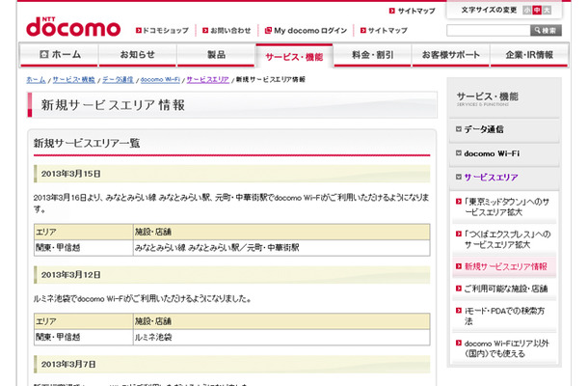The width and height of the screenshot is (588, 386).
Task: Click the データ通信 breadcrumb link
Action: pos(118,79)
